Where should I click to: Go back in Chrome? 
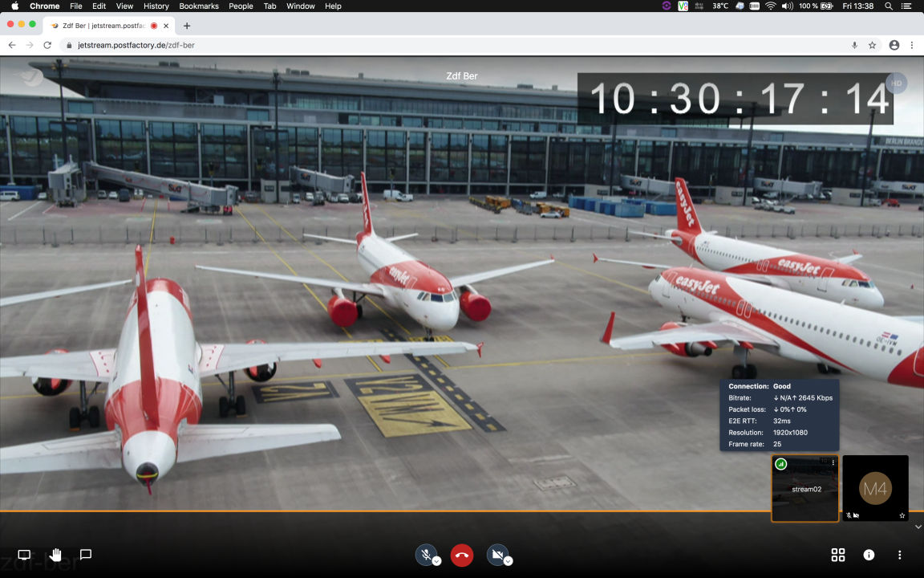[x=12, y=45]
